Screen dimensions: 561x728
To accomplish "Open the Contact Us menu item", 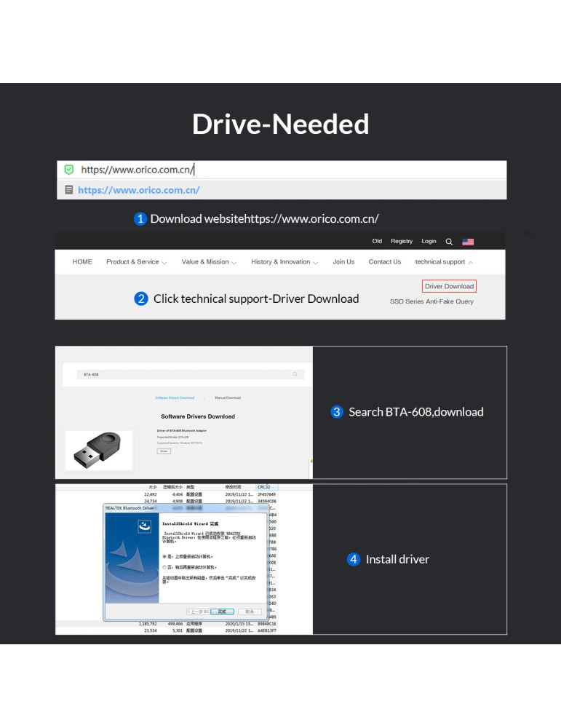I will [x=384, y=262].
